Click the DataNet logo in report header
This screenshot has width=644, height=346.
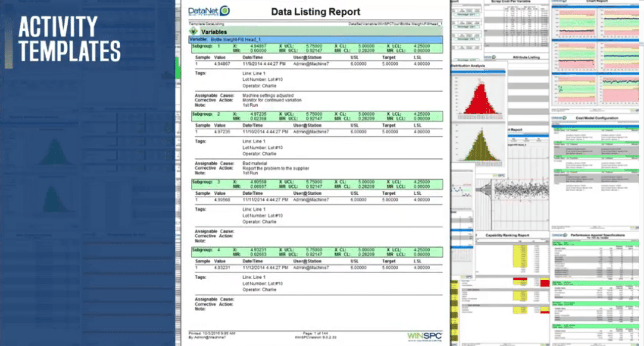(x=209, y=11)
